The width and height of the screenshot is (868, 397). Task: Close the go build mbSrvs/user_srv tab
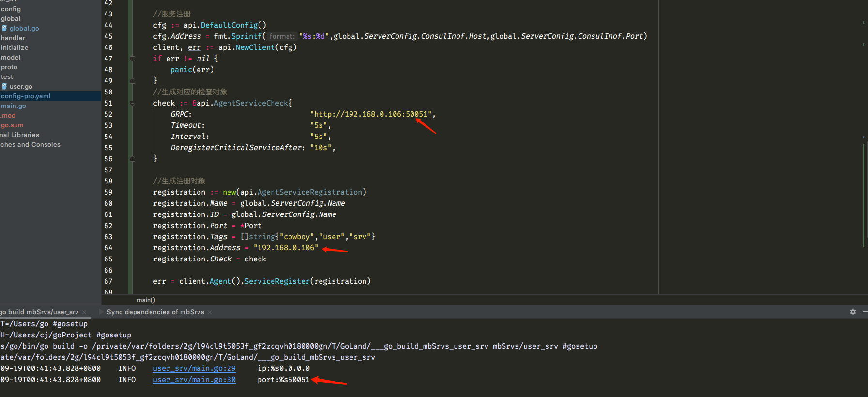(84, 312)
